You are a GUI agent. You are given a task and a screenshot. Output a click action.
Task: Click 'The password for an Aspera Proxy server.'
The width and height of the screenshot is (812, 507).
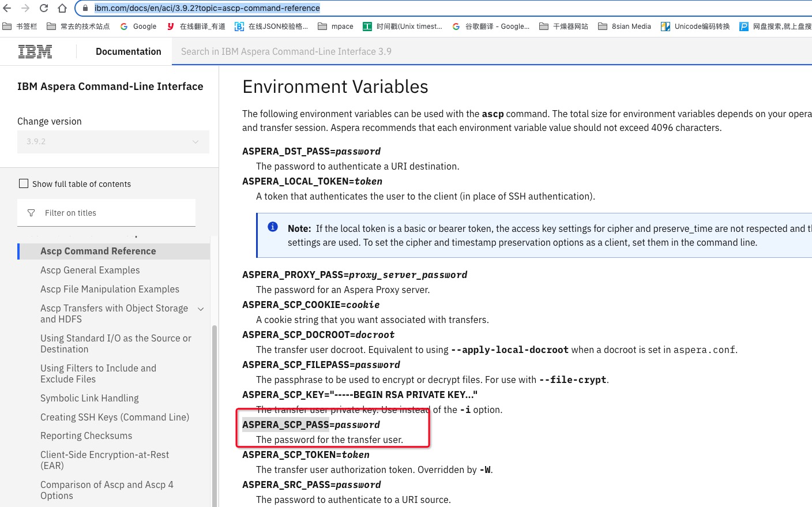point(343,290)
